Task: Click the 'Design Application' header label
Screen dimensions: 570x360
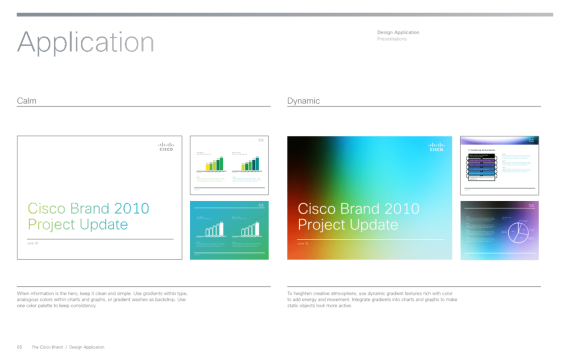Action: (398, 32)
